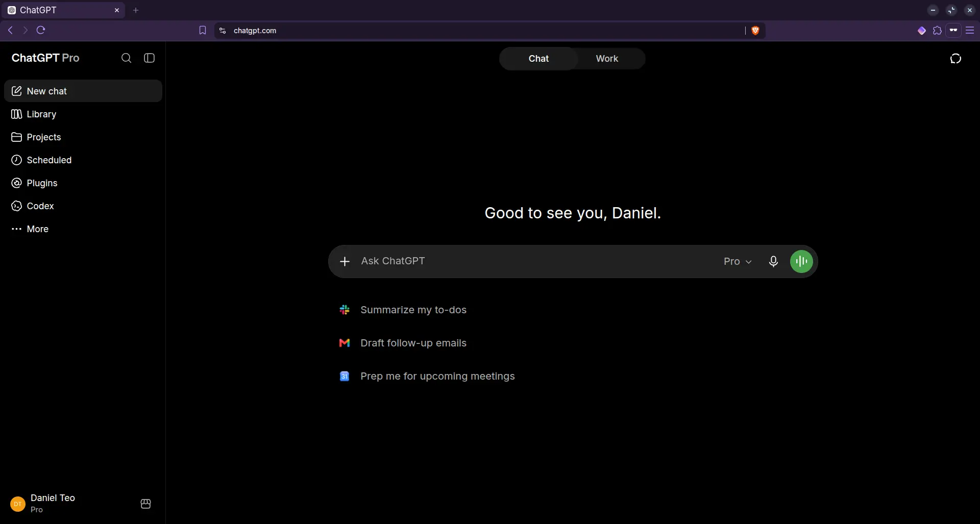980x524 pixels.
Task: Open search chats magnifier icon
Action: (126, 58)
